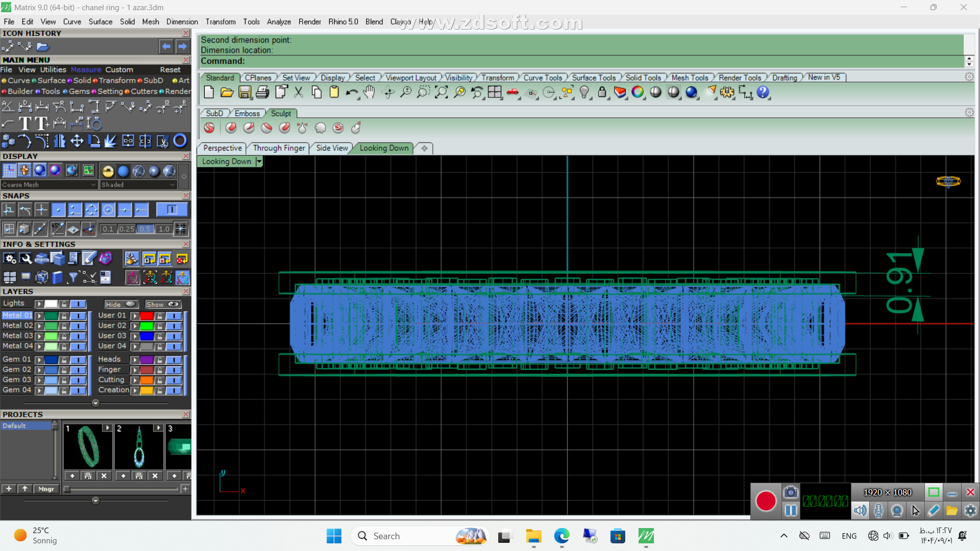Image resolution: width=980 pixels, height=551 pixels.
Task: Select project thumbnail number 2
Action: (139, 448)
